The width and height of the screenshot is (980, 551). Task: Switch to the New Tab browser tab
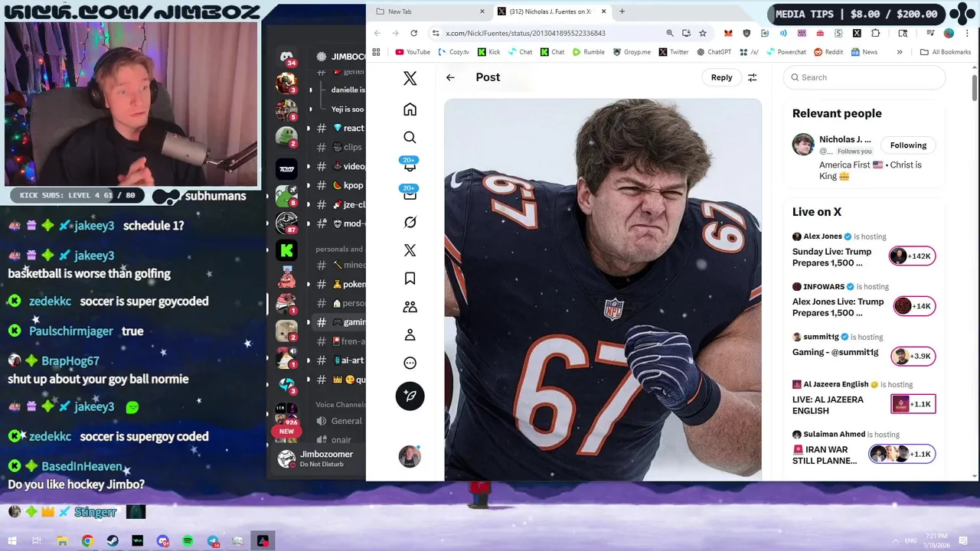click(x=429, y=11)
